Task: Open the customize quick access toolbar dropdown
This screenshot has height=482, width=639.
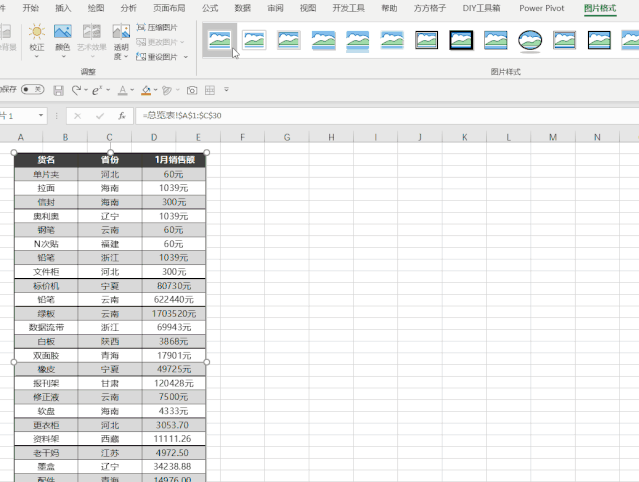Action: 227,89
